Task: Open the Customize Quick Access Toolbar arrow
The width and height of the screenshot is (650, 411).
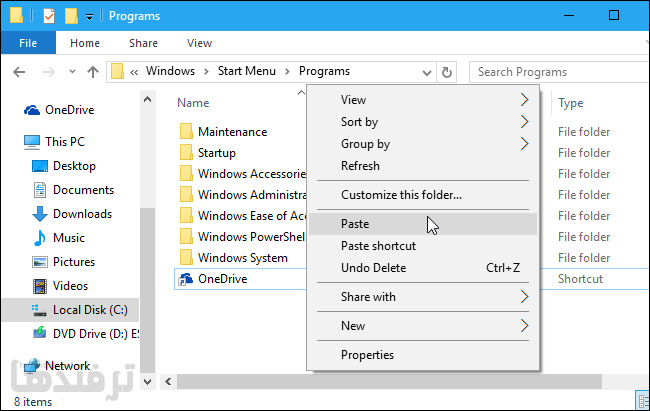Action: pyautogui.click(x=89, y=17)
